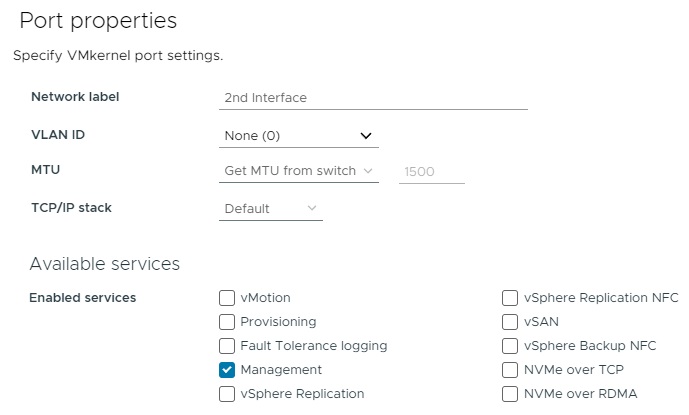Click the TCP/IP stack chevron arrow
689x415 pixels.
(x=312, y=208)
